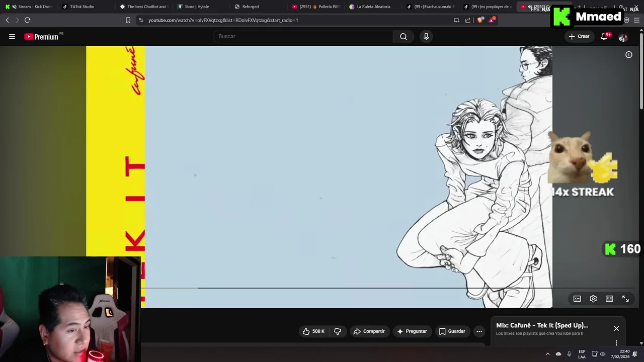Change ESP LAA keyboard language
644x362 pixels.
pos(582,354)
